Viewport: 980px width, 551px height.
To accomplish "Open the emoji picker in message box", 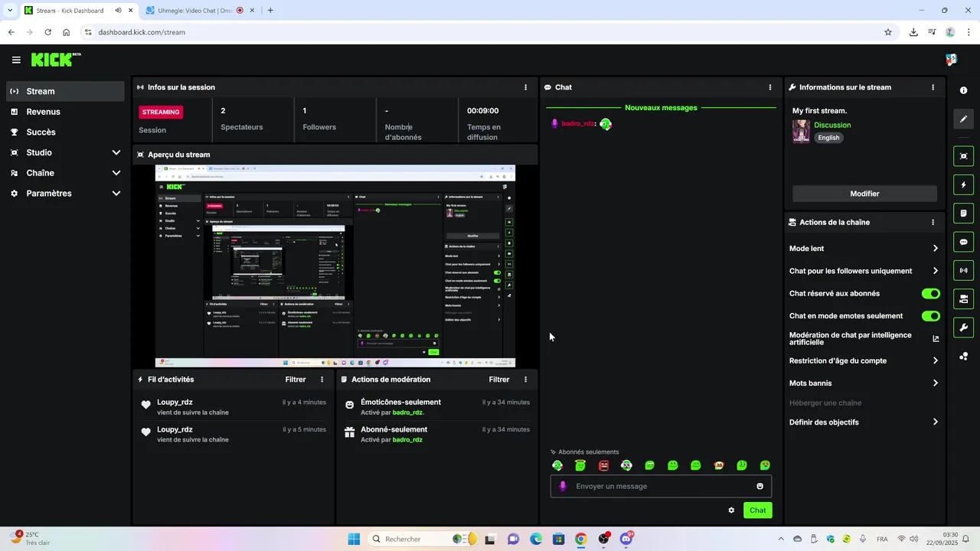I will click(x=759, y=486).
